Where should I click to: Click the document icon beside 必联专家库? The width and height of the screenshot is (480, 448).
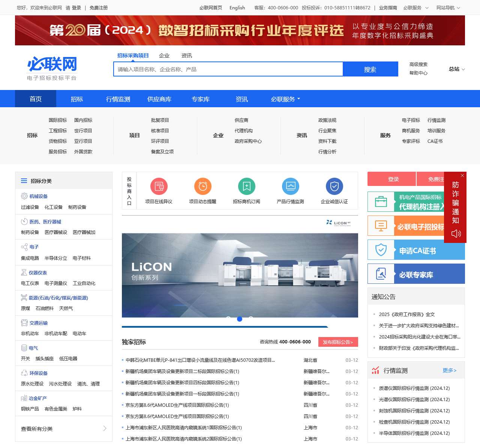(381, 274)
